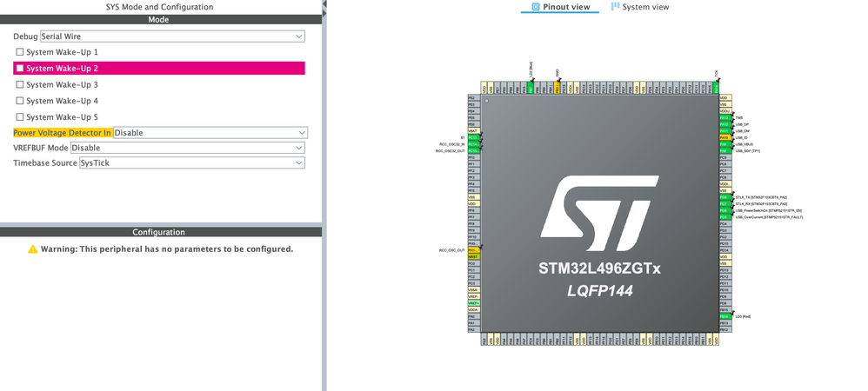The width and height of the screenshot is (868, 391).
Task: Click the USB_OverCurrent [STMPS2151STR_FAULT] label
Action: click(769, 217)
